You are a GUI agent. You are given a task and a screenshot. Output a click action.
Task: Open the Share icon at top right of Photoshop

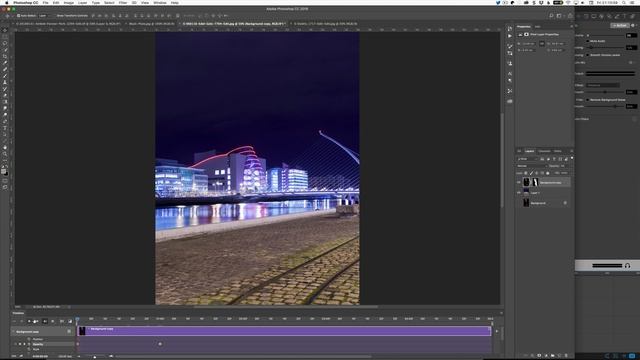(570, 16)
